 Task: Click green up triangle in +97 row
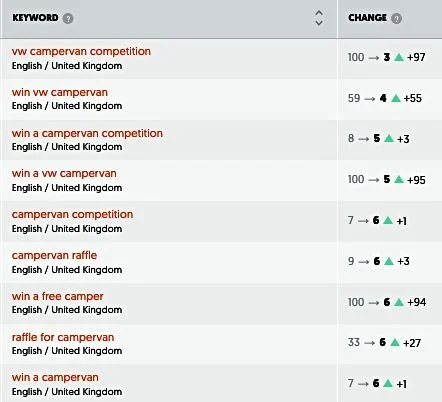399,57
